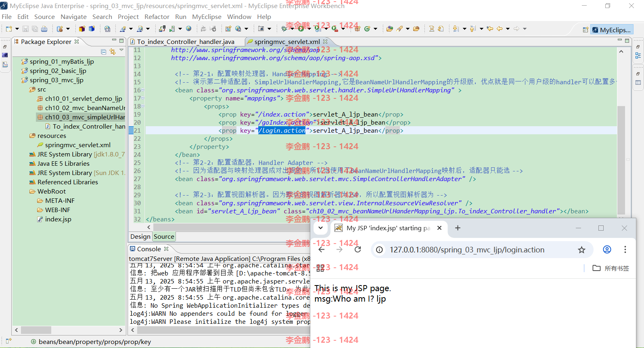The width and height of the screenshot is (644, 348).
Task: Open the camera capture dropdown arrow
Action: tap(269, 29)
